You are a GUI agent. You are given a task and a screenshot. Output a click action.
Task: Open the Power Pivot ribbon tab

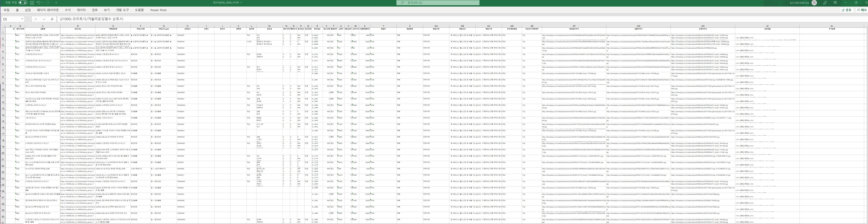pyautogui.click(x=158, y=10)
